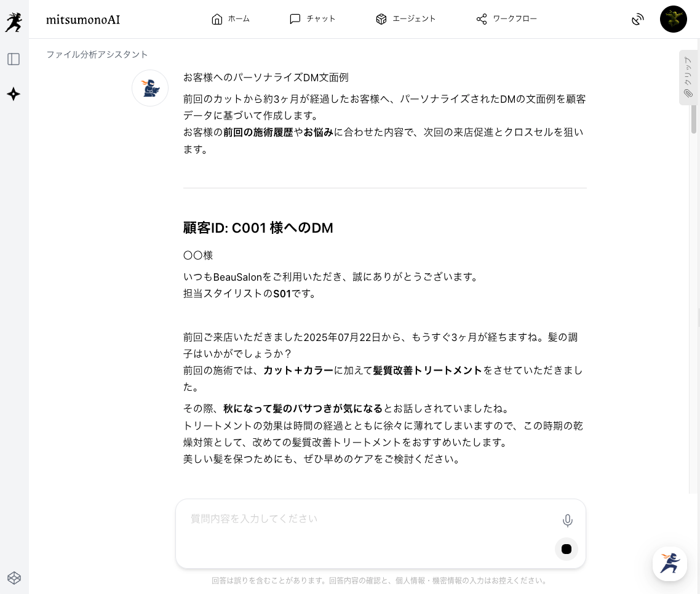The width and height of the screenshot is (700, 594).
Task: Go to the ホーム page
Action: tap(231, 19)
